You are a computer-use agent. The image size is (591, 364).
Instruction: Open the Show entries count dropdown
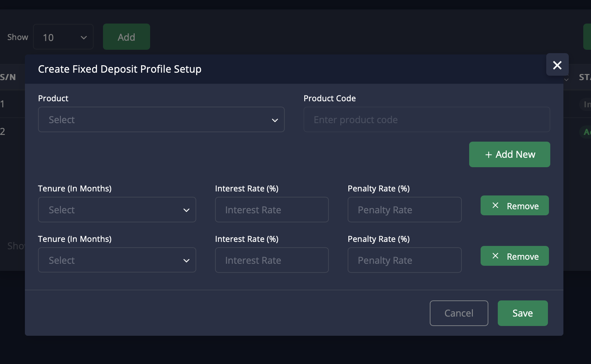[x=63, y=37]
